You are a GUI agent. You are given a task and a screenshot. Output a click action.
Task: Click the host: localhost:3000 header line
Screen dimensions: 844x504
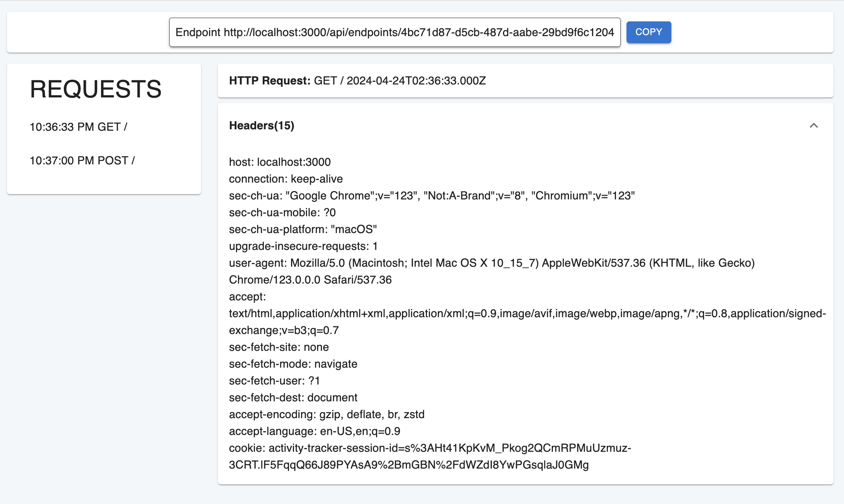280,162
